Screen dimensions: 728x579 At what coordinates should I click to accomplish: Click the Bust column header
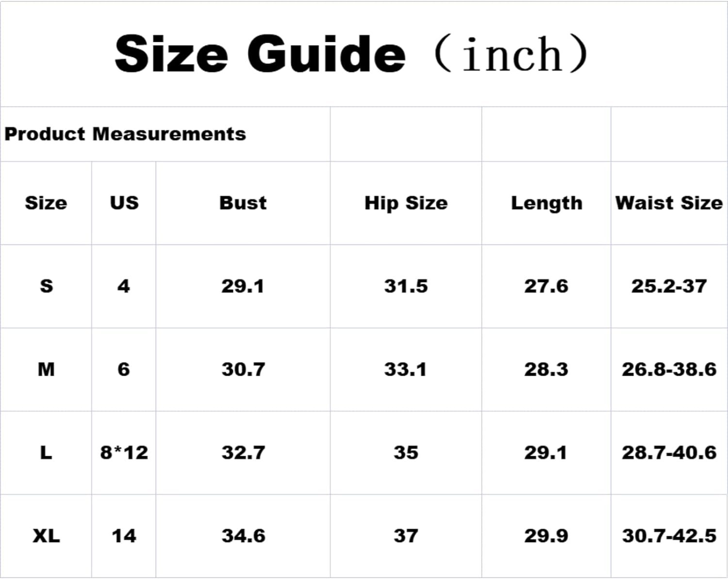[x=243, y=203]
